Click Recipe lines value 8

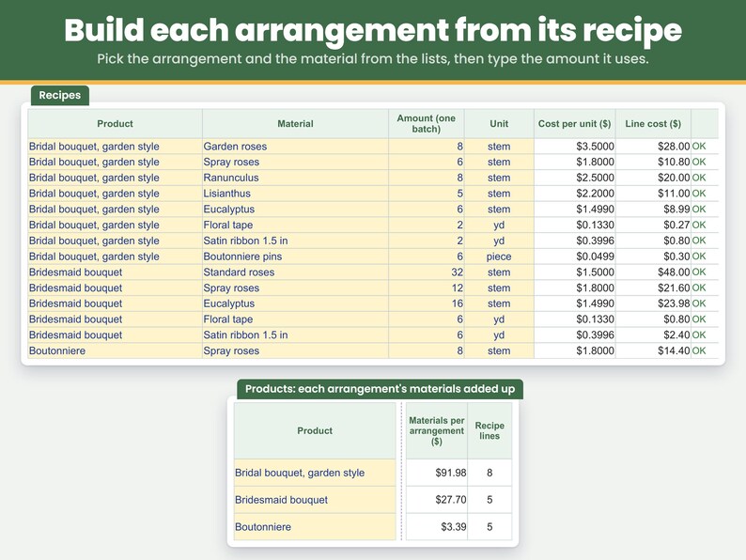(x=490, y=473)
